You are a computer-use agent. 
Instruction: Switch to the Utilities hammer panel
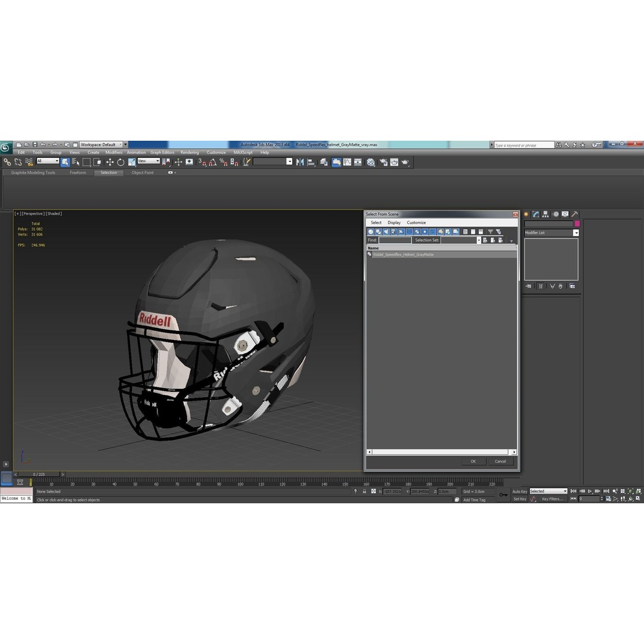[x=575, y=214]
